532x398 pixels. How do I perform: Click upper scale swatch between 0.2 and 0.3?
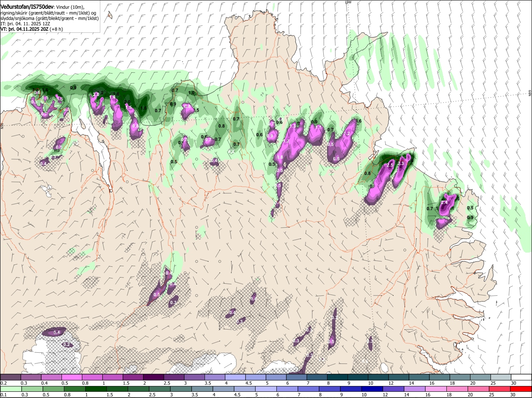click(10, 377)
